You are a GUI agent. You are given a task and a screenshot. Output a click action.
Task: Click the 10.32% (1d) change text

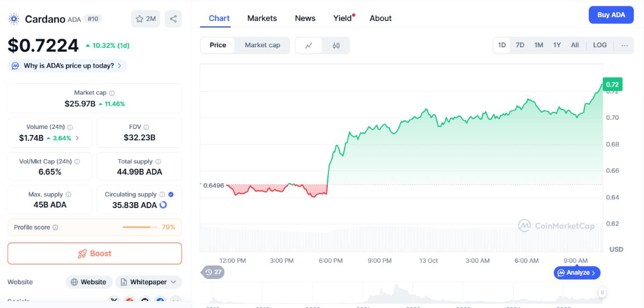point(107,46)
